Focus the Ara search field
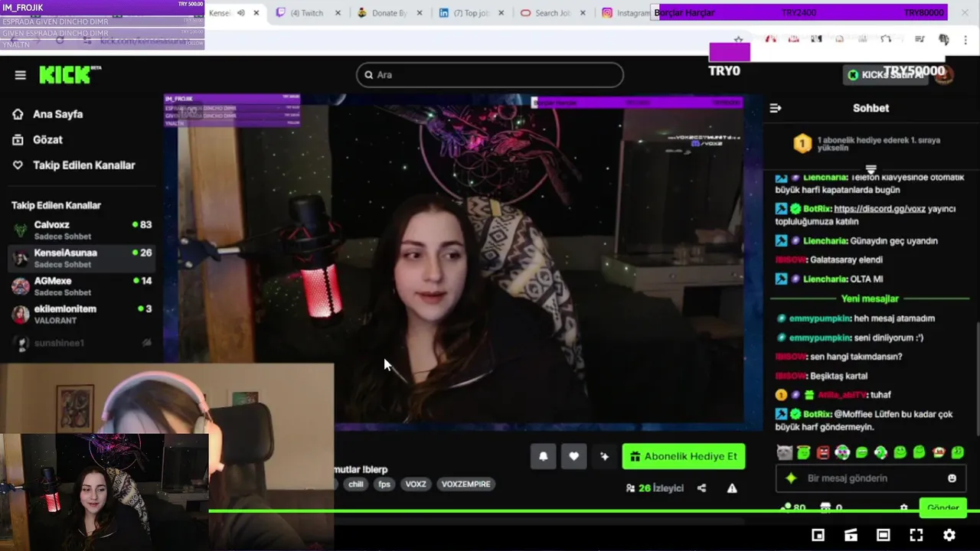980x551 pixels. 490,75
